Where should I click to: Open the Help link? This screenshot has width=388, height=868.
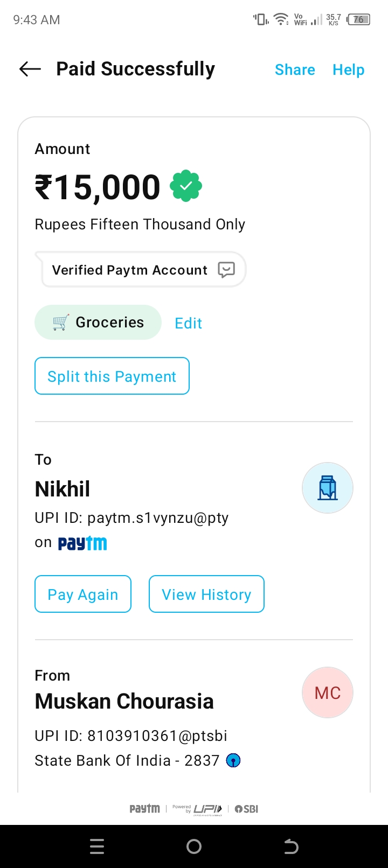click(x=348, y=69)
